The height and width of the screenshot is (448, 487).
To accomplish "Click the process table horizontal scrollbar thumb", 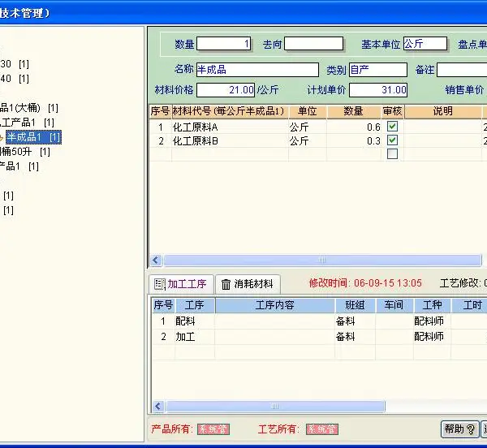I will (x=275, y=406).
